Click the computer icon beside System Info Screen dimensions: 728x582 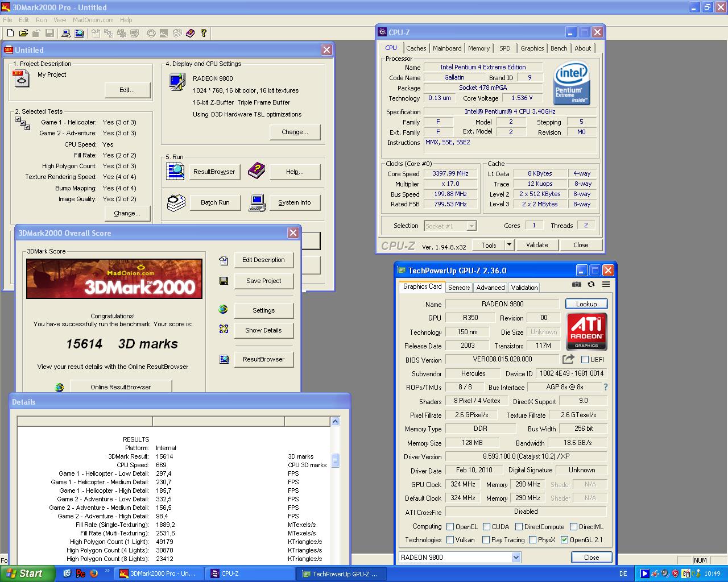coord(257,203)
